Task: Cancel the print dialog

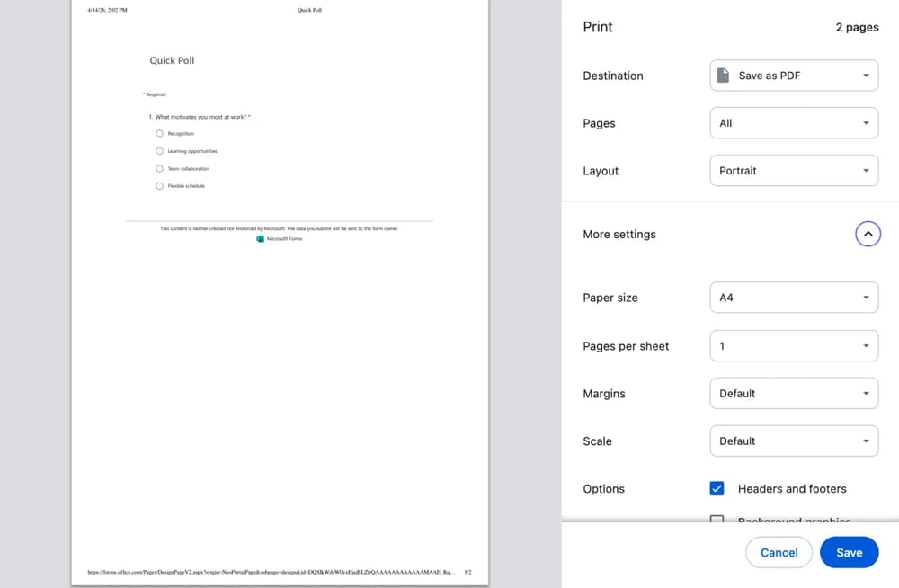Action: tap(779, 553)
